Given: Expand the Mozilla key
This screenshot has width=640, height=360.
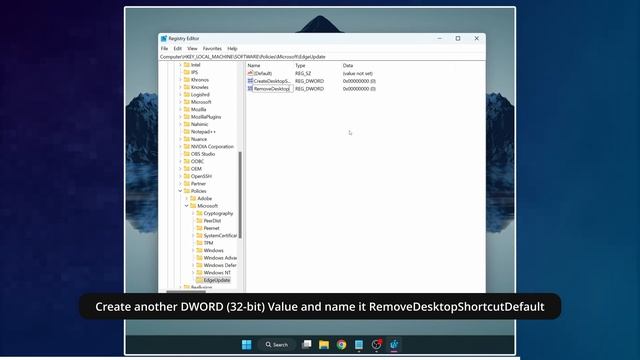Looking at the screenshot, I should (x=180, y=109).
